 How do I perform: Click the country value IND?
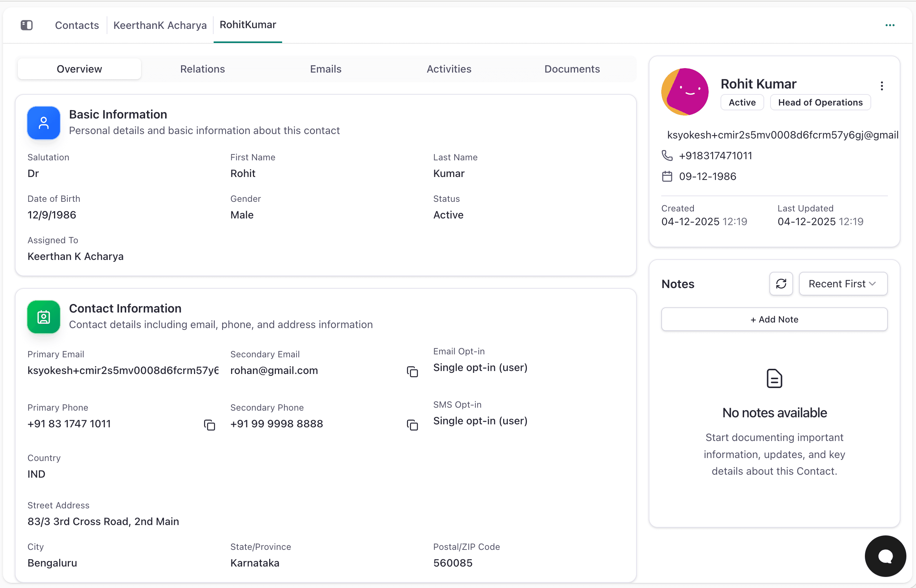click(36, 474)
